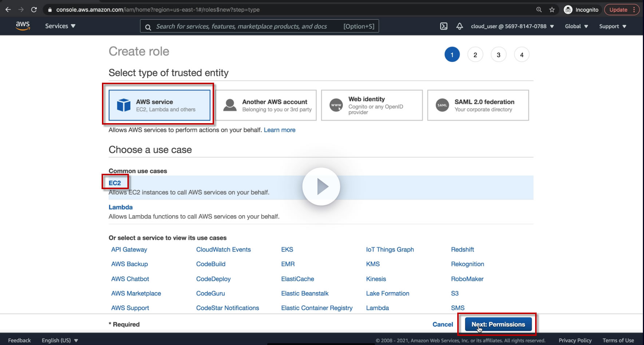
Task: Click the AWS logo home icon
Action: click(23, 26)
